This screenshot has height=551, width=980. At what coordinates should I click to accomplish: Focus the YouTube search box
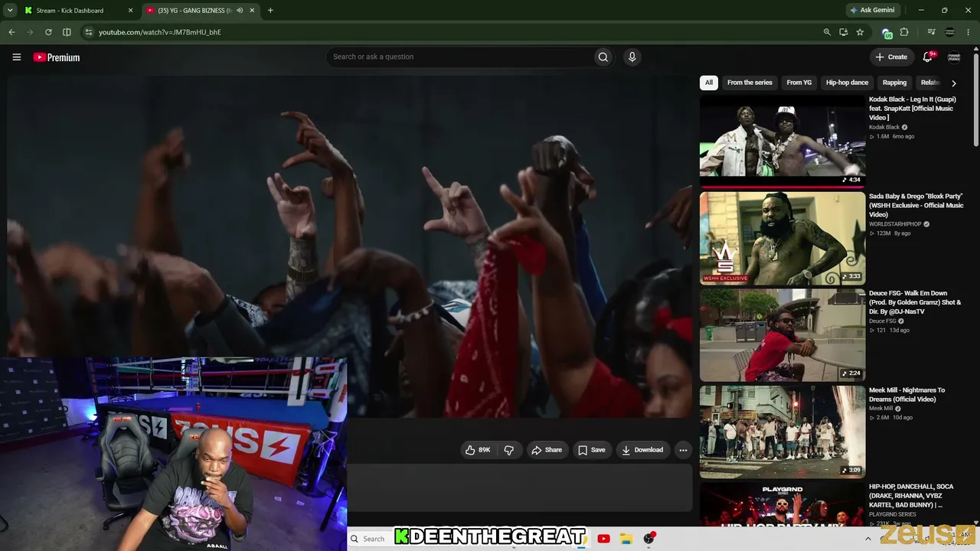[461, 57]
